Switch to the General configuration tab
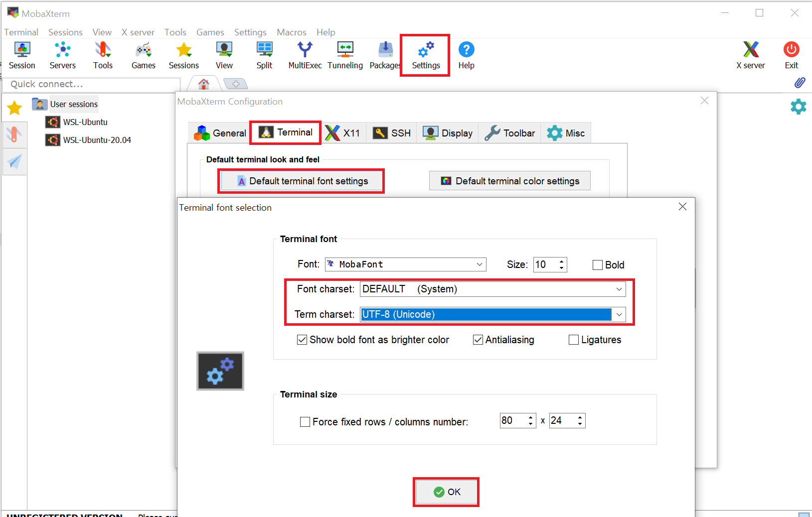 coord(220,133)
